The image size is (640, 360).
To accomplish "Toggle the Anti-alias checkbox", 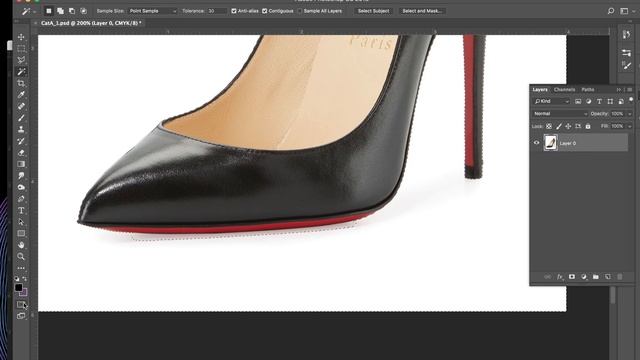I will point(234,11).
